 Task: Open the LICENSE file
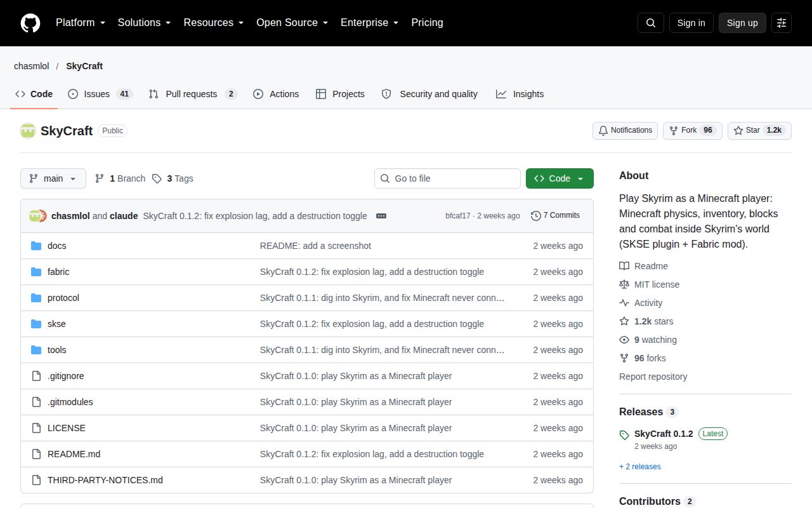pyautogui.click(x=66, y=428)
